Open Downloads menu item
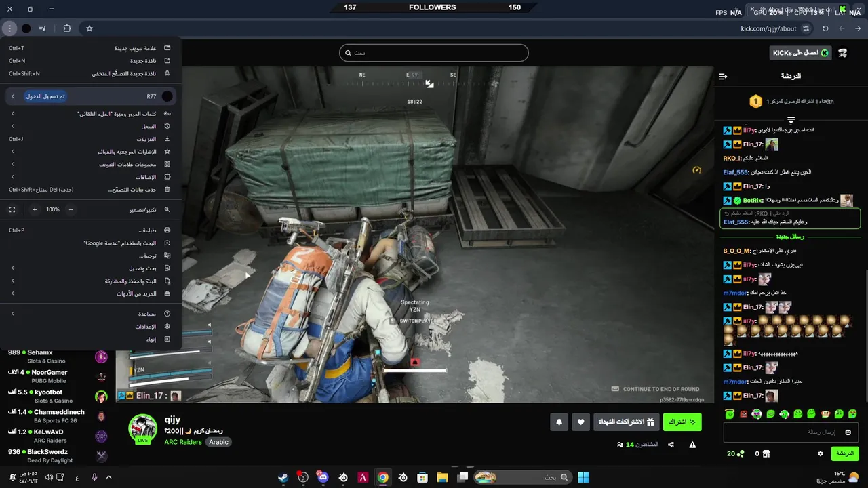 point(91,139)
